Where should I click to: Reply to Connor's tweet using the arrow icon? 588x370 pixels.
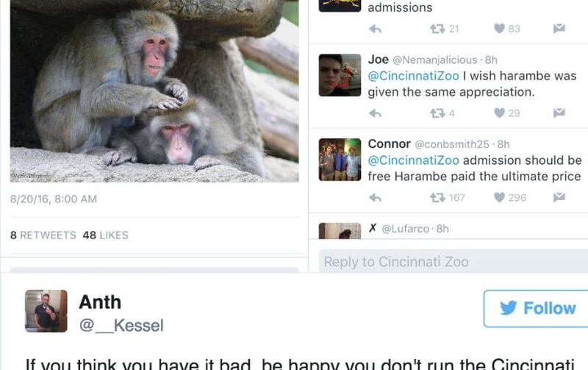pos(375,197)
